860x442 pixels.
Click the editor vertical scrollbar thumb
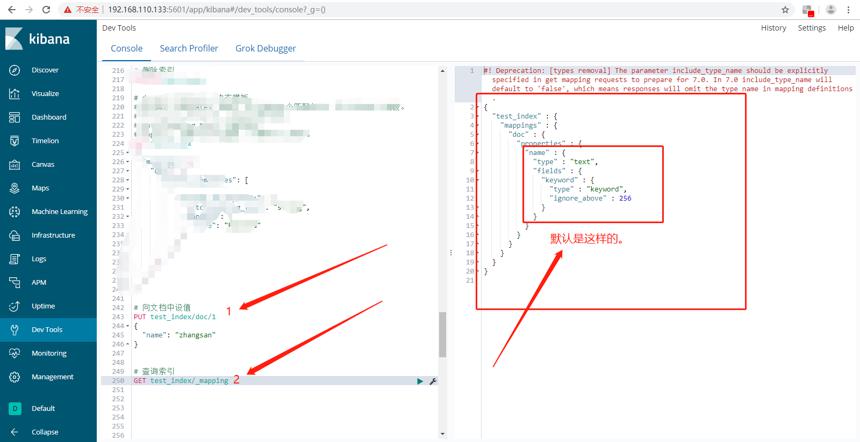pos(443,335)
